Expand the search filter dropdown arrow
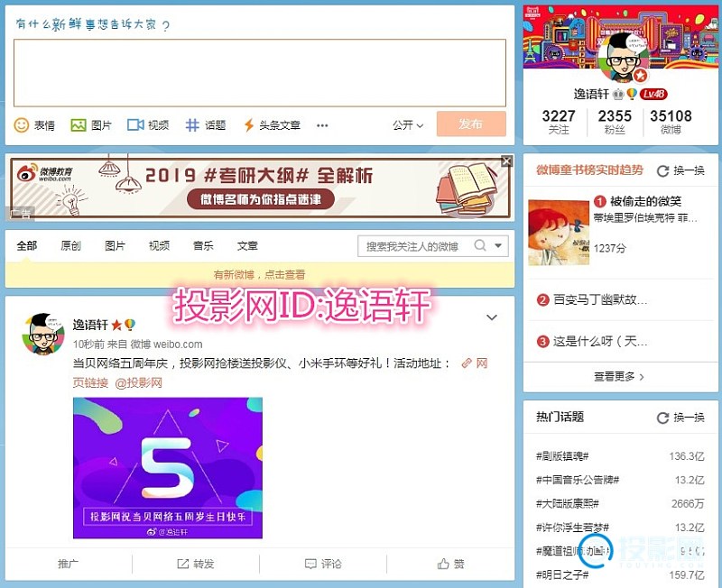This screenshot has width=722, height=588. coord(499,246)
